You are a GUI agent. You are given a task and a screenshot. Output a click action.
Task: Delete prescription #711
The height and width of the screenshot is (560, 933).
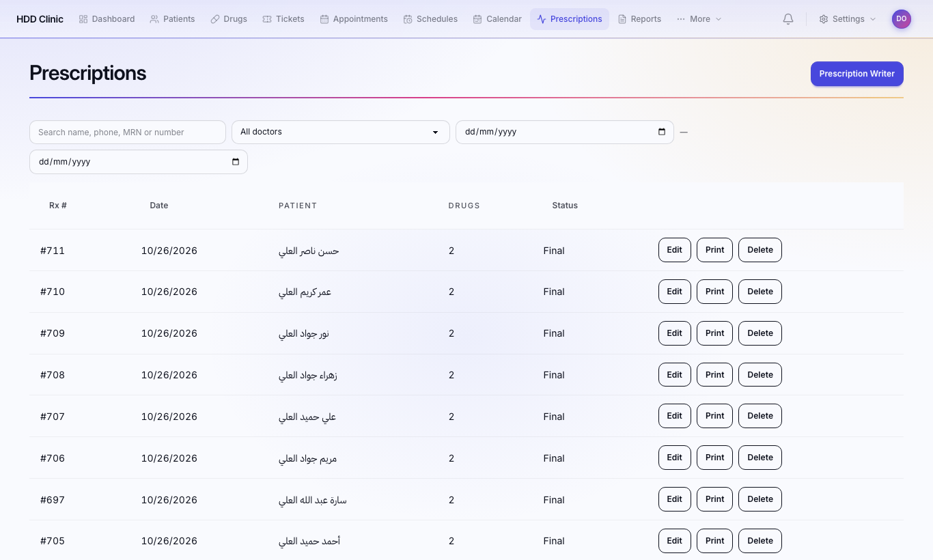(760, 250)
